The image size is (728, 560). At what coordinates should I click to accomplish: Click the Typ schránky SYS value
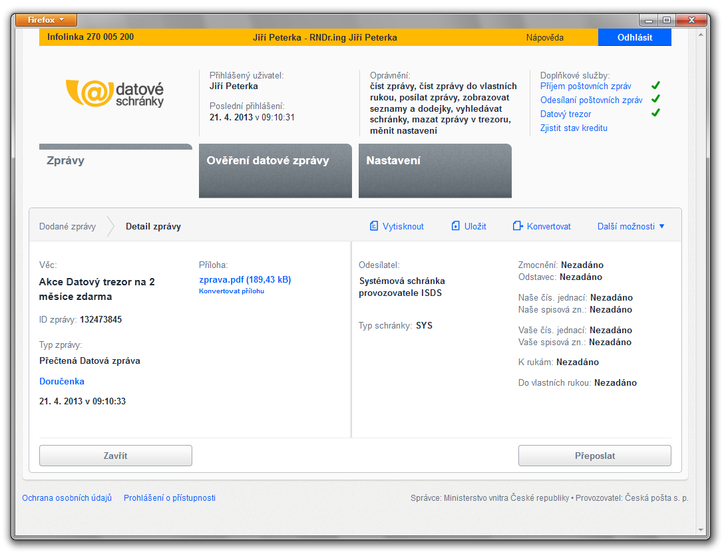click(424, 325)
